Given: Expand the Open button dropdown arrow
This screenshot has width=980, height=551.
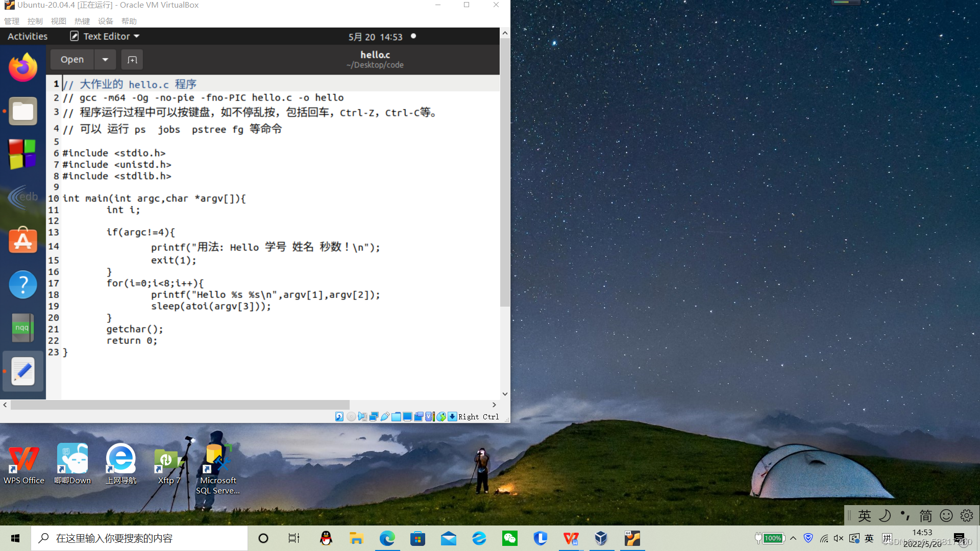Looking at the screenshot, I should (105, 60).
